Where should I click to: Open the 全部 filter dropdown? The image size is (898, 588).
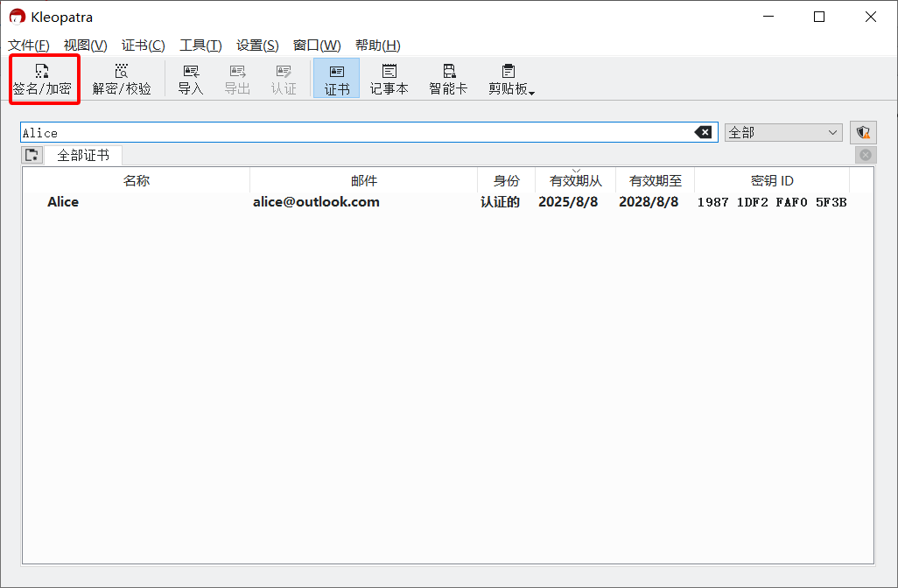pos(783,132)
